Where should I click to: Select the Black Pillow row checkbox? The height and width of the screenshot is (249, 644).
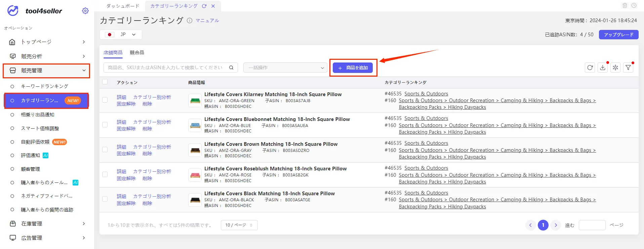(x=105, y=199)
